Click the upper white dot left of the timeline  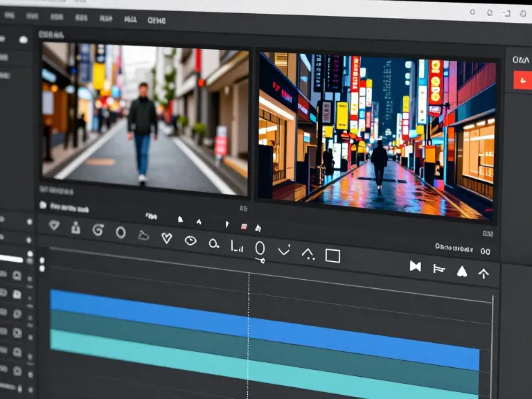coord(42,260)
